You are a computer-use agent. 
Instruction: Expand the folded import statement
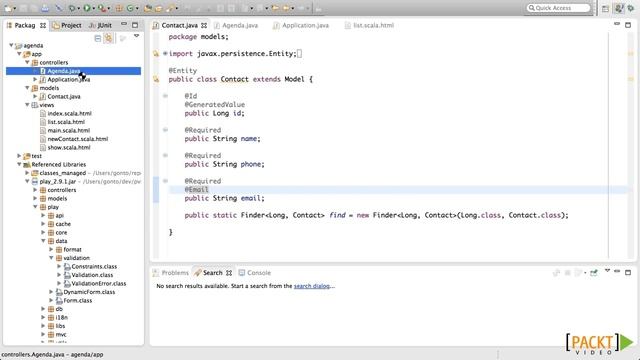click(165, 53)
